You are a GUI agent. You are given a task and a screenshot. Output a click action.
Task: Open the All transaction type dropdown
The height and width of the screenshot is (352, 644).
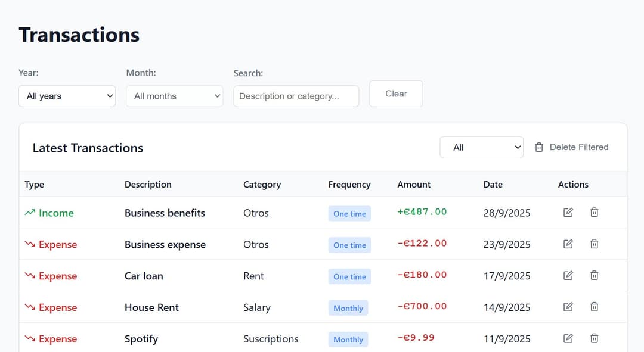click(x=481, y=147)
